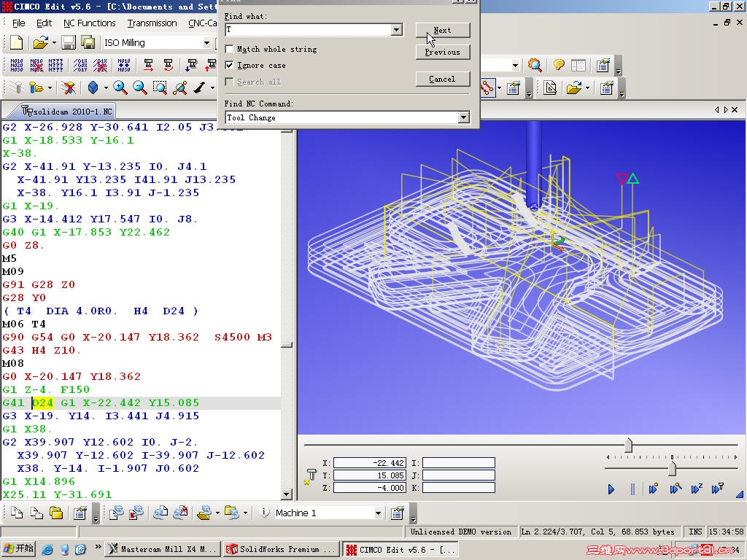Select the Zoom In magnifier tool
This screenshot has width=747, height=560.
pos(119,87)
